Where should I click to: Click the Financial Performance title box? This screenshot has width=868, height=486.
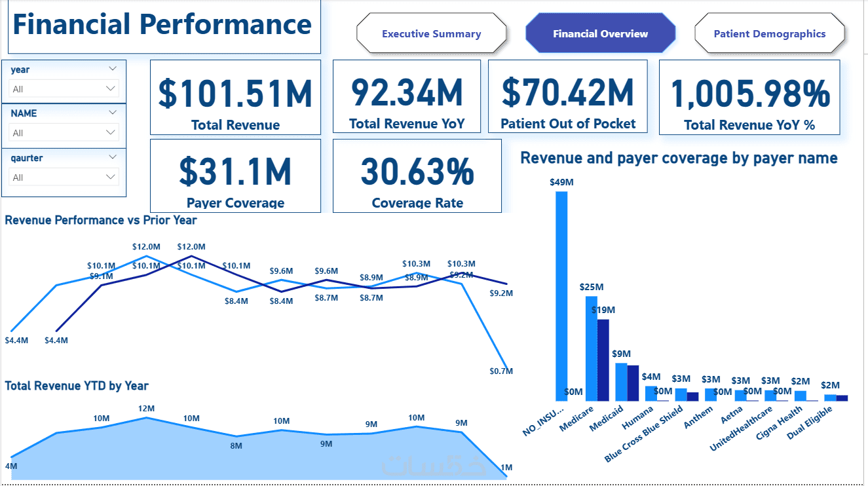(x=164, y=27)
